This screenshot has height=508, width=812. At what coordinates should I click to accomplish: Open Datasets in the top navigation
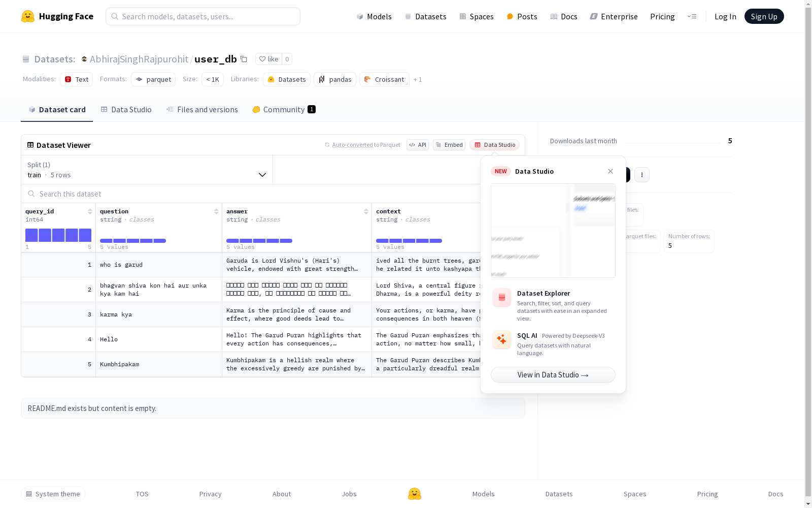(425, 16)
